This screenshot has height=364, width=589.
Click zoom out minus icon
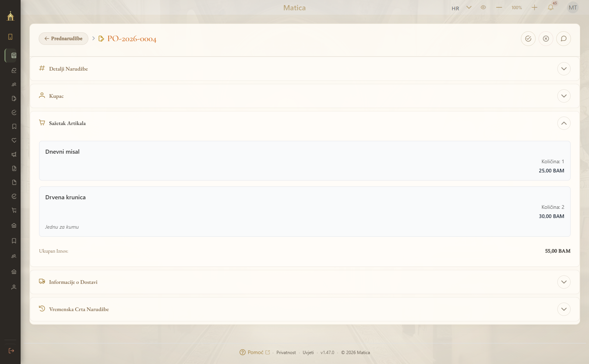coord(499,7)
